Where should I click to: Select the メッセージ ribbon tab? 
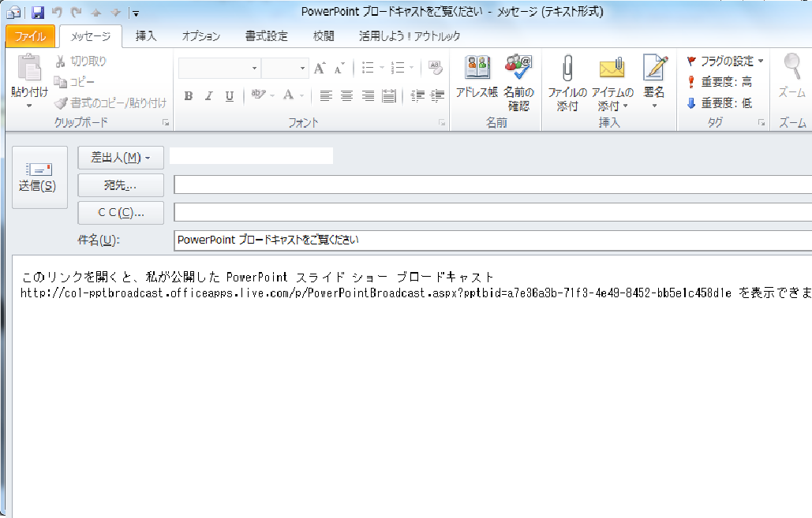[x=91, y=36]
